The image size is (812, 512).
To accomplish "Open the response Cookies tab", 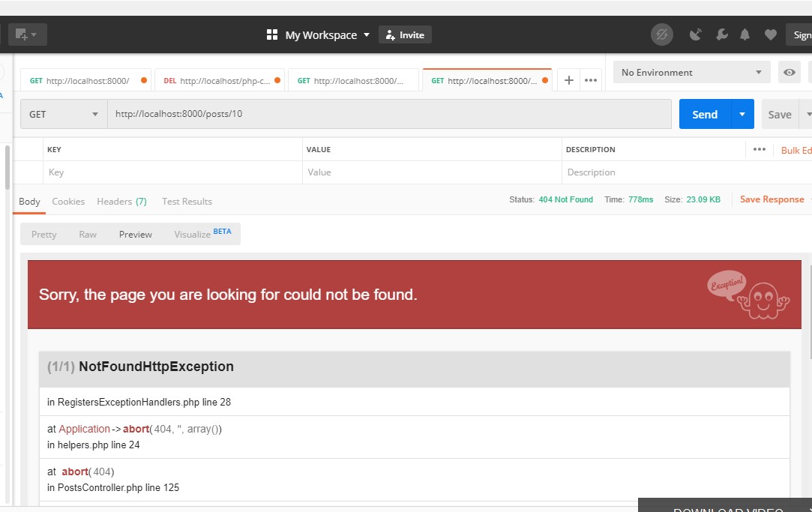I will (x=68, y=202).
